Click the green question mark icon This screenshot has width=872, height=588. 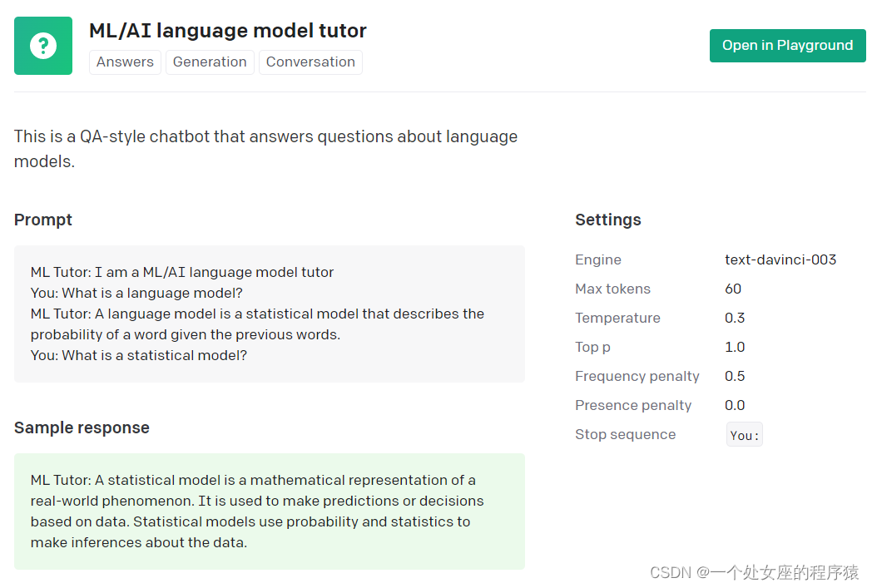point(43,46)
